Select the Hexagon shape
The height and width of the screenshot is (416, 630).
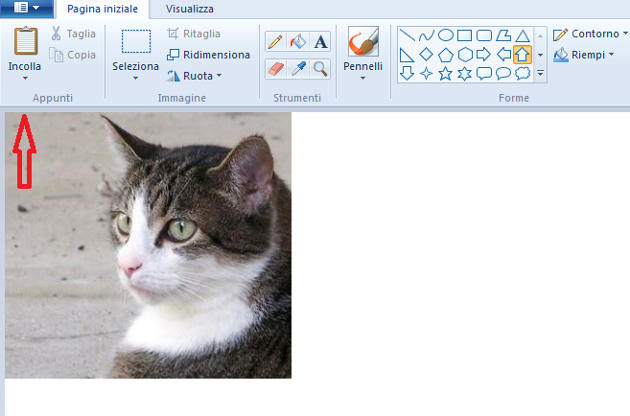click(x=465, y=55)
